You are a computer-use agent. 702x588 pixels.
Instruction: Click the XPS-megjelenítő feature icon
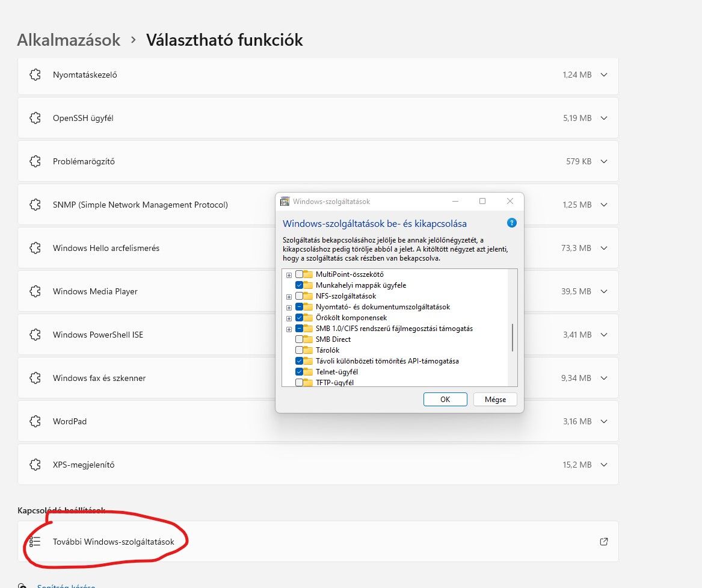coord(35,465)
